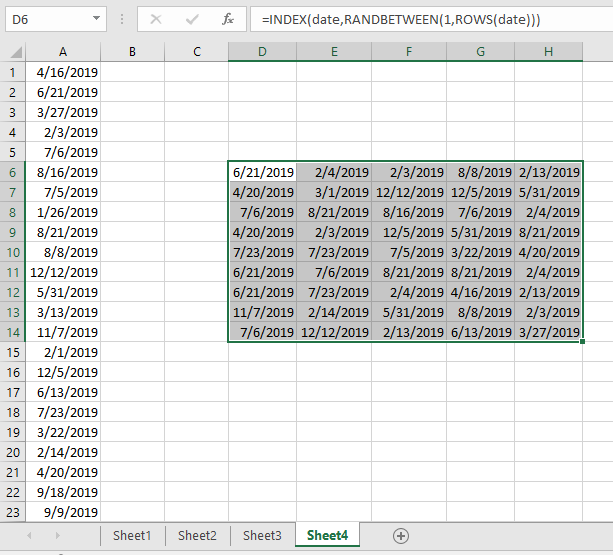Click cell F7 with 12/12/2019

point(409,192)
